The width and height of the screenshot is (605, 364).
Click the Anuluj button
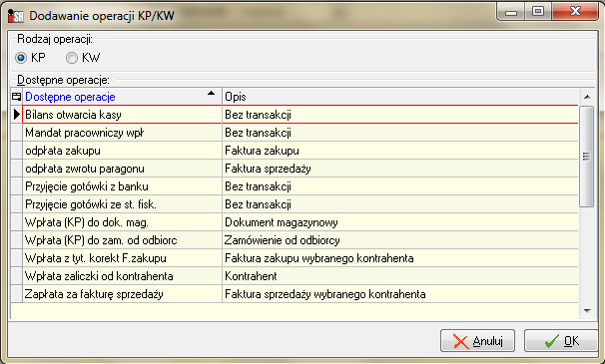[x=477, y=341]
